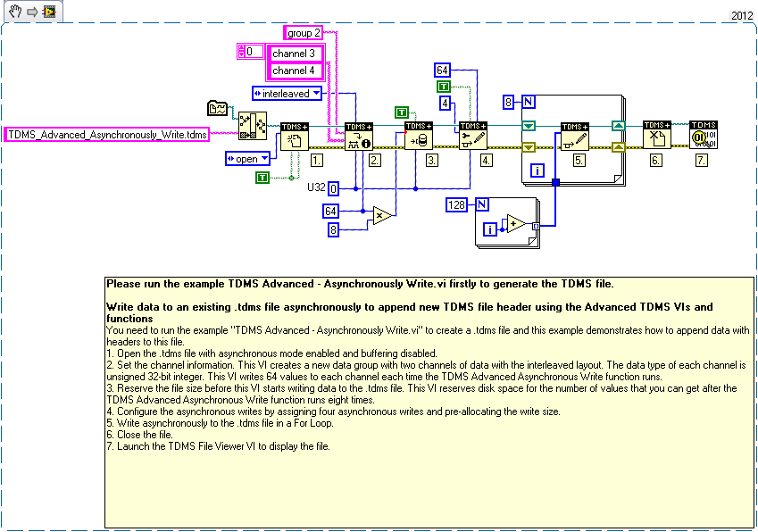758x532 pixels.
Task: Click the step label 3.
Action: click(x=432, y=161)
